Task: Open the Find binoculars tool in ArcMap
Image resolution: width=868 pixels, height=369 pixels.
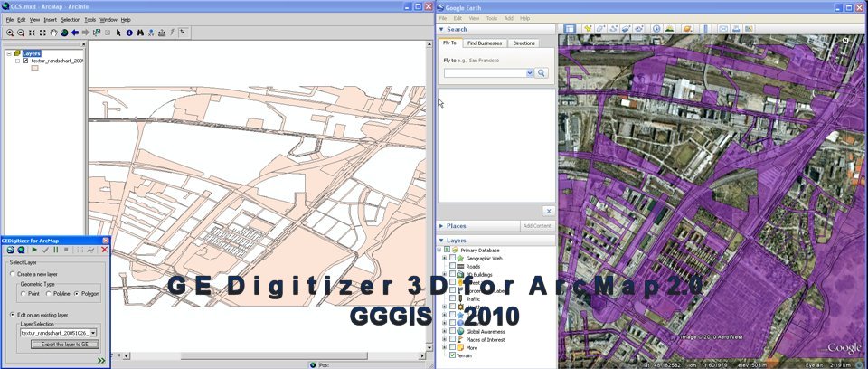Action: tap(140, 33)
